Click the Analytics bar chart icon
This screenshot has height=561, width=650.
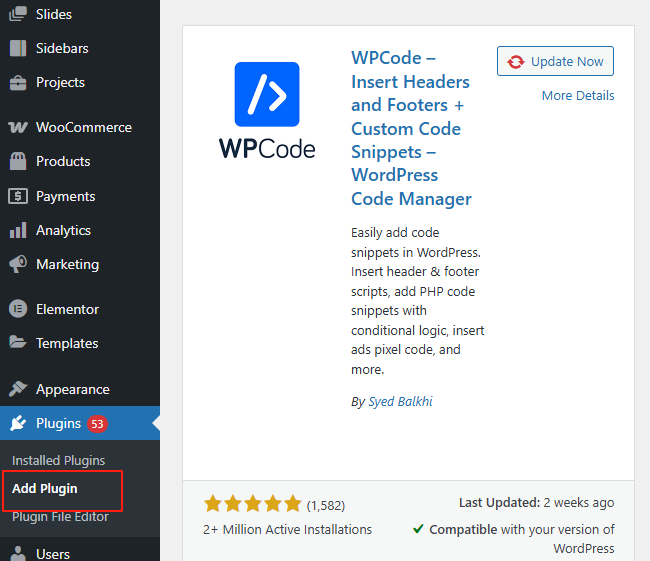tap(17, 230)
